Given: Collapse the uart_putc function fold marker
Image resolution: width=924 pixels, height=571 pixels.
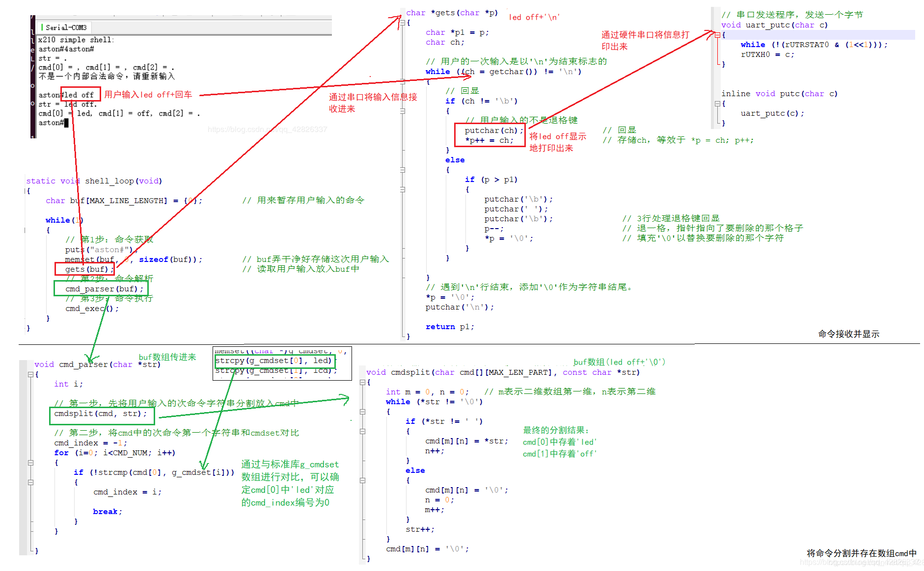Looking at the screenshot, I should click(717, 35).
